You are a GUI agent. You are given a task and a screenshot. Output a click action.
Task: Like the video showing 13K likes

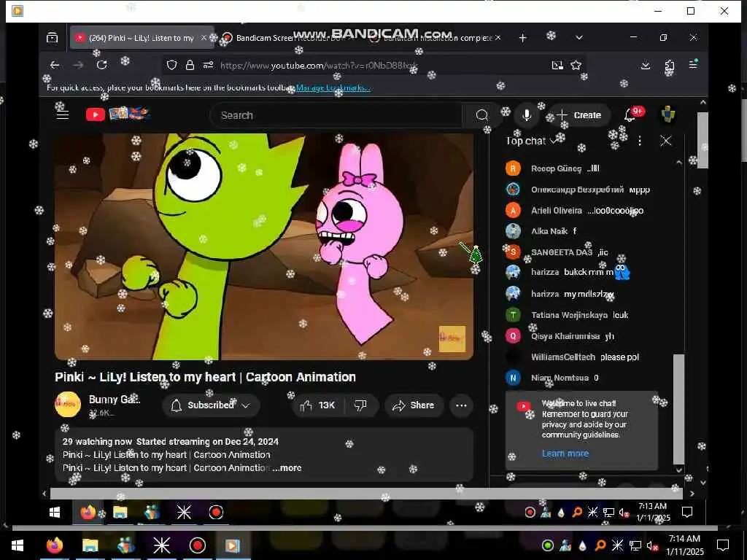coord(317,405)
